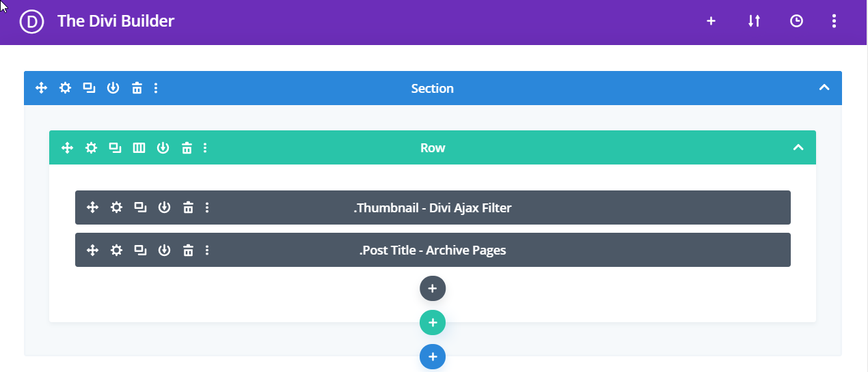
Task: Collapse the Row using its chevron
Action: coord(798,148)
